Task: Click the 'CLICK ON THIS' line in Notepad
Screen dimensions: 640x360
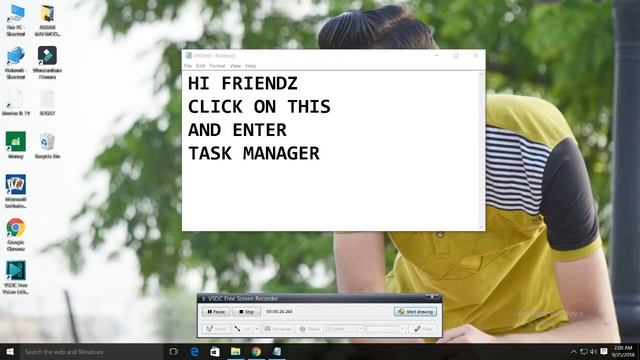Action: coord(259,107)
